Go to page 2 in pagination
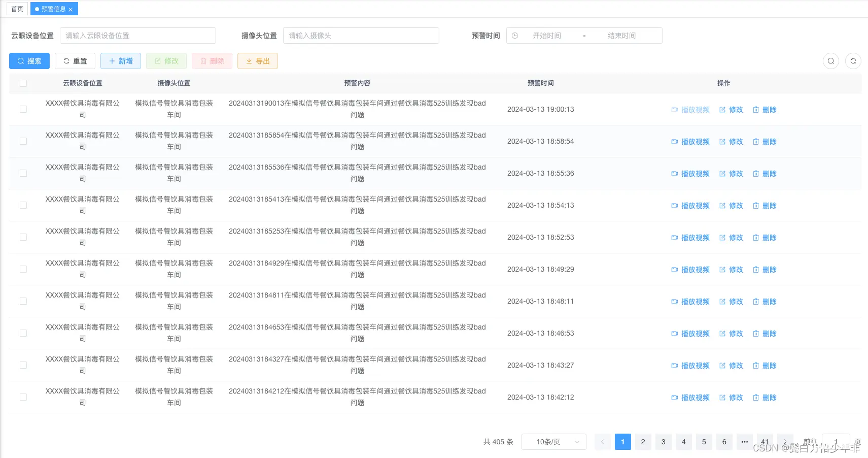The width and height of the screenshot is (868, 458). click(x=643, y=442)
